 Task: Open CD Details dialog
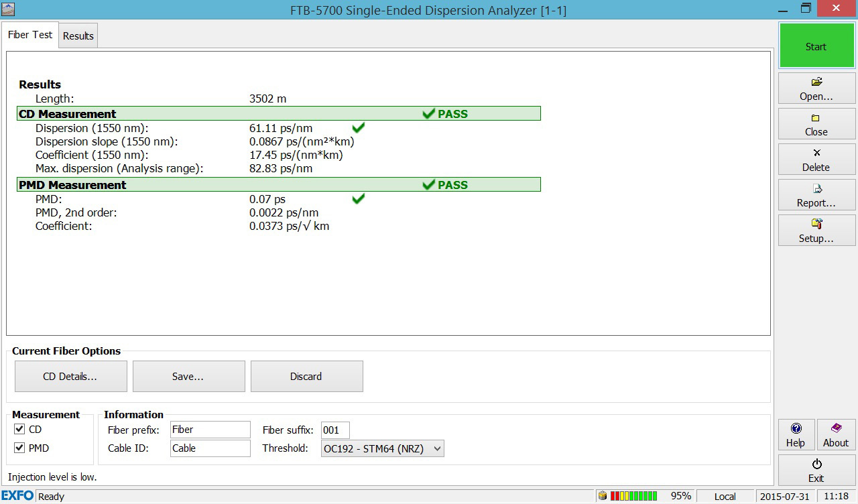coord(70,377)
